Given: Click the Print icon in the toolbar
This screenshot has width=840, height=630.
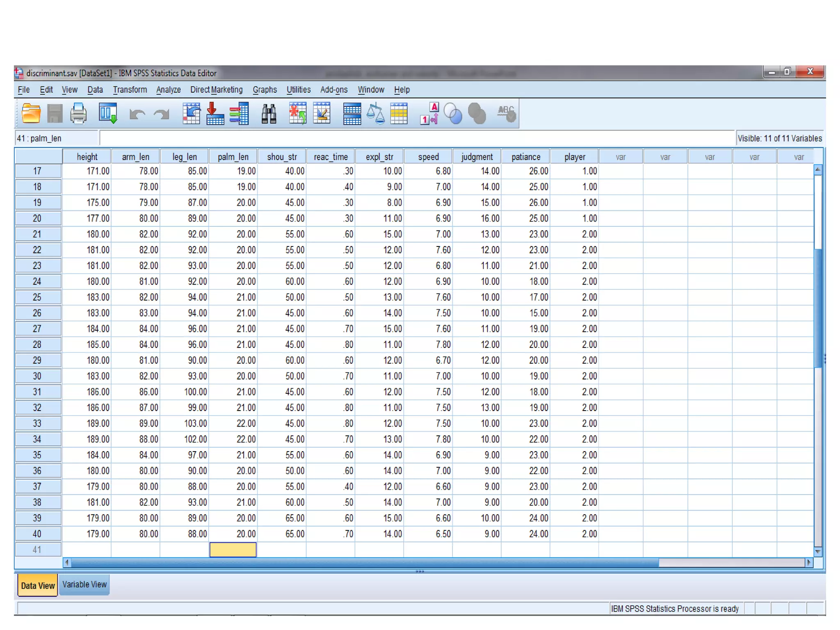Looking at the screenshot, I should [x=78, y=114].
